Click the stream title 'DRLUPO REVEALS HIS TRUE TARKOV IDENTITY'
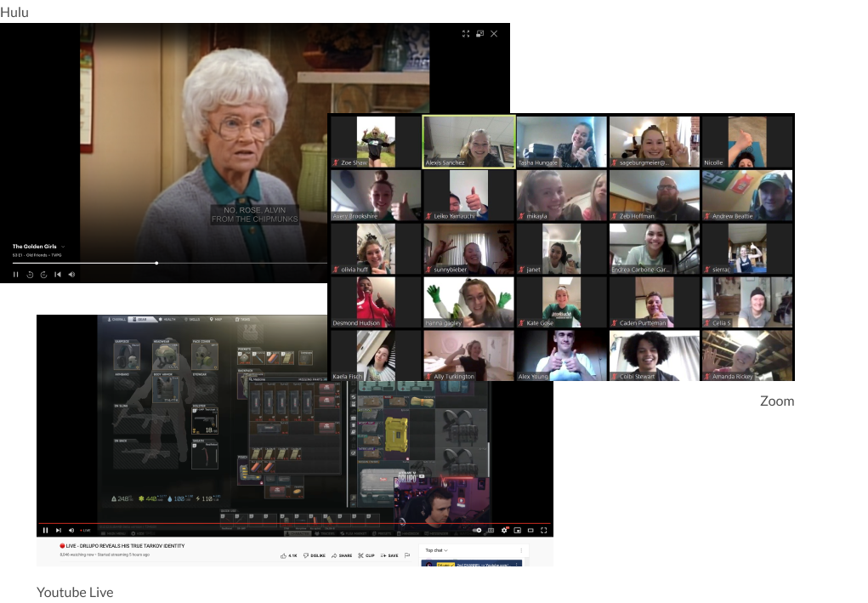Screen dimensions: 868x603 point(132,546)
